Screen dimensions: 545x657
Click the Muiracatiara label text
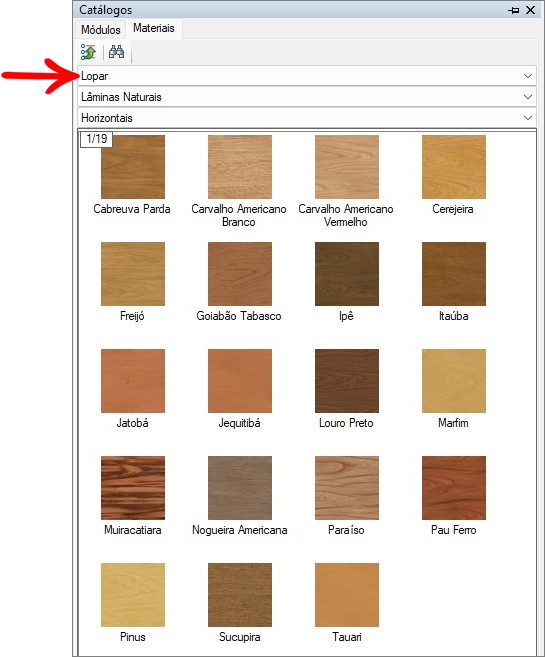coord(132,530)
